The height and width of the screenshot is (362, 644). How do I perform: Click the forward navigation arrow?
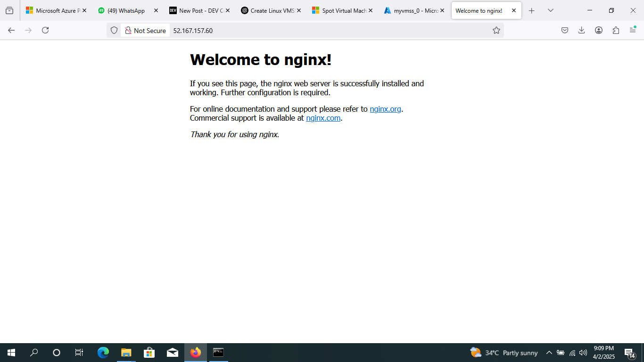click(x=28, y=30)
